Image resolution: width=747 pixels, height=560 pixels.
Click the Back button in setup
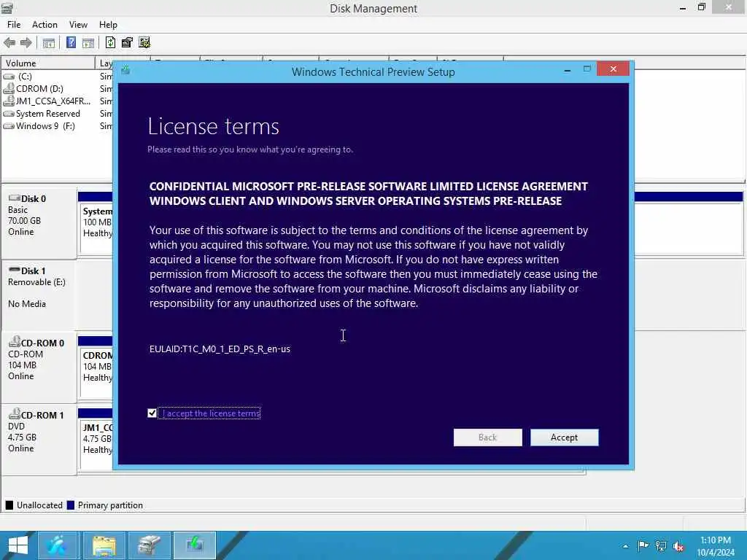point(487,437)
